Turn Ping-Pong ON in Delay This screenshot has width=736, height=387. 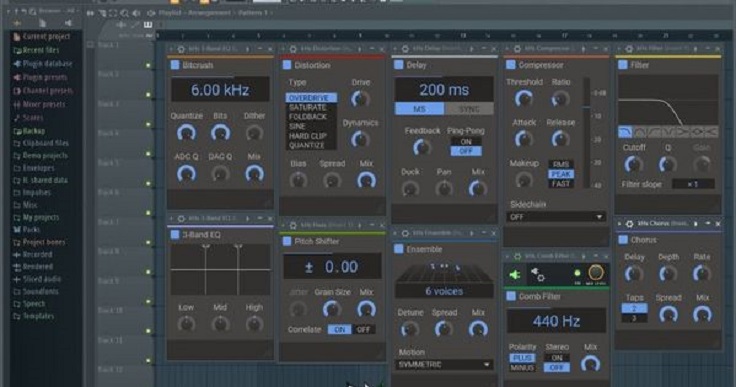click(x=466, y=141)
